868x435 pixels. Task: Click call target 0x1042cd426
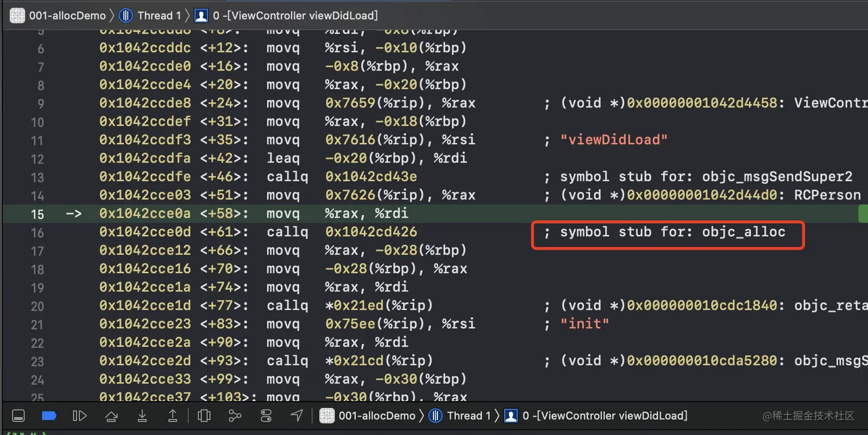point(371,232)
